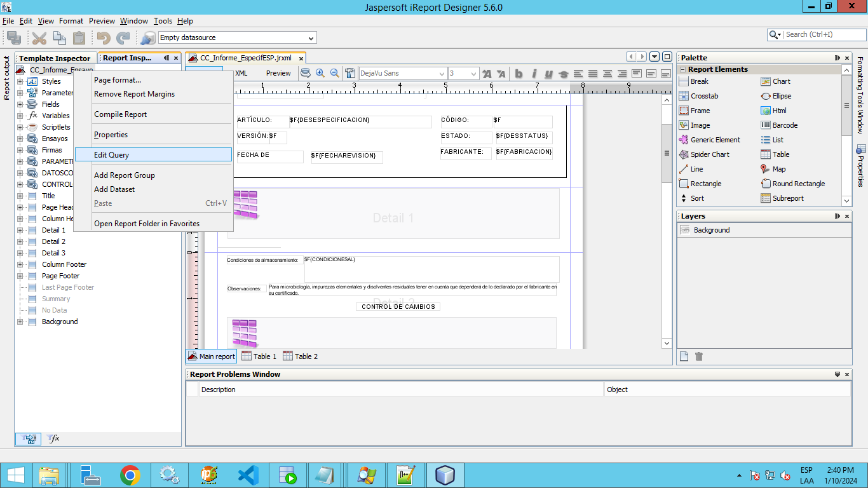Choose Compile Report from context menu

pos(153,114)
